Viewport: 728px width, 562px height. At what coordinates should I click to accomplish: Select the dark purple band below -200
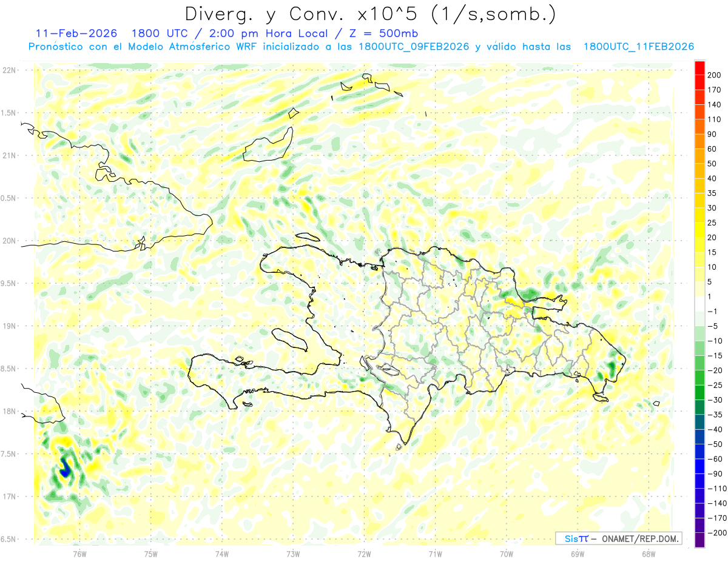tap(699, 540)
